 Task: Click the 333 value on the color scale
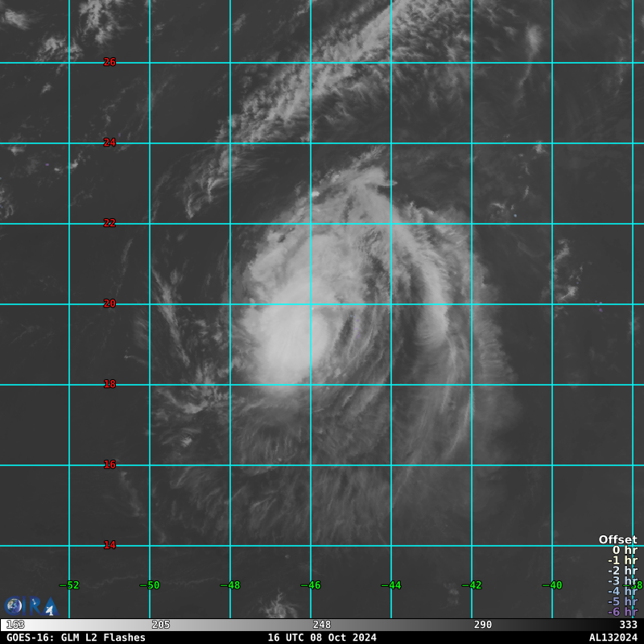point(628,625)
